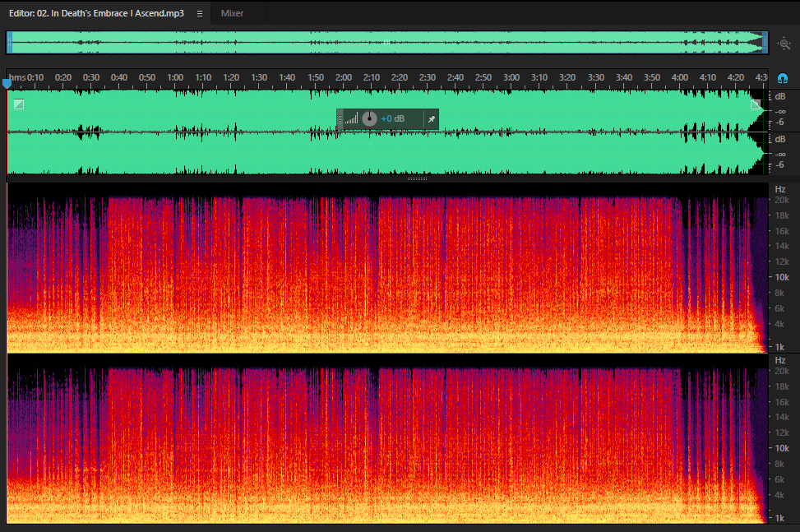Click the overview navigator left edge handle

[9, 42]
